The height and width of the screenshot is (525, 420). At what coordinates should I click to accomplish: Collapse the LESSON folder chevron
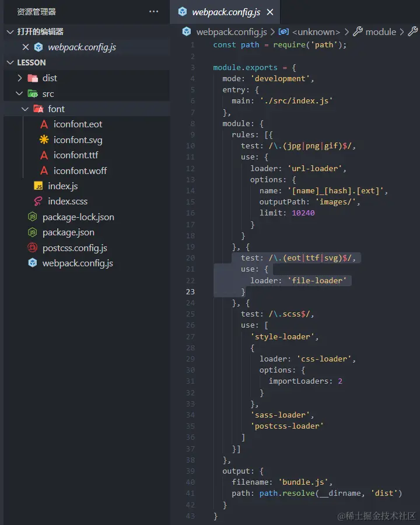[x=10, y=62]
